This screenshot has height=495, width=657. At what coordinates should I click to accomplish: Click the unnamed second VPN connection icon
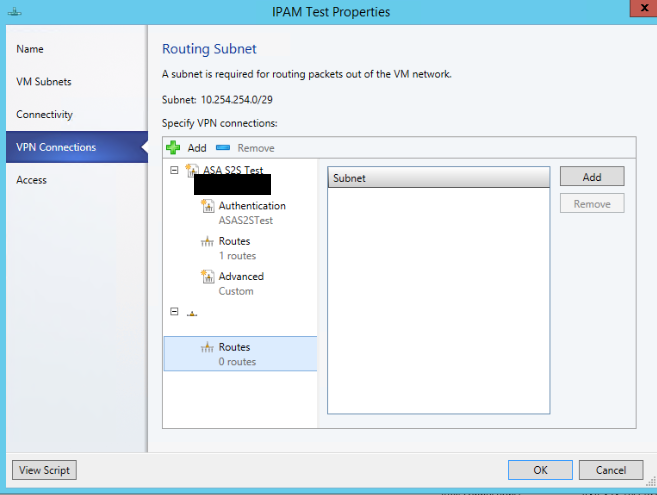click(x=191, y=313)
